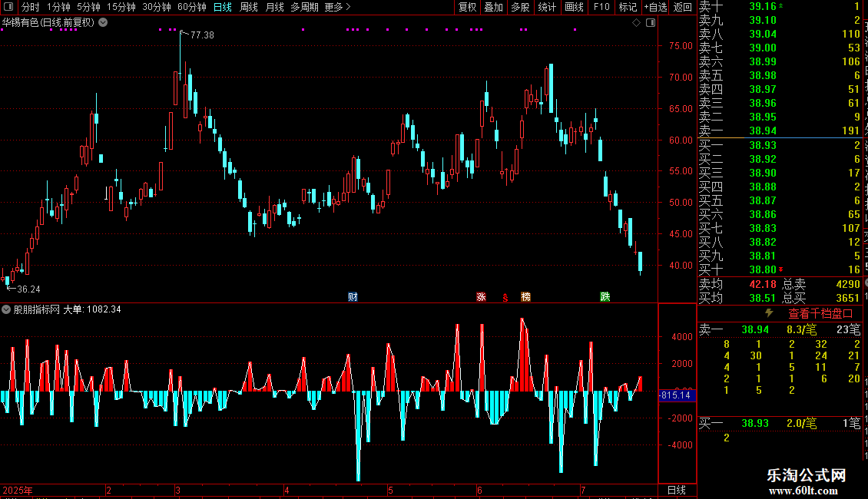
Task: Click the 2.0/笔 bid average value
Action: [802, 423]
